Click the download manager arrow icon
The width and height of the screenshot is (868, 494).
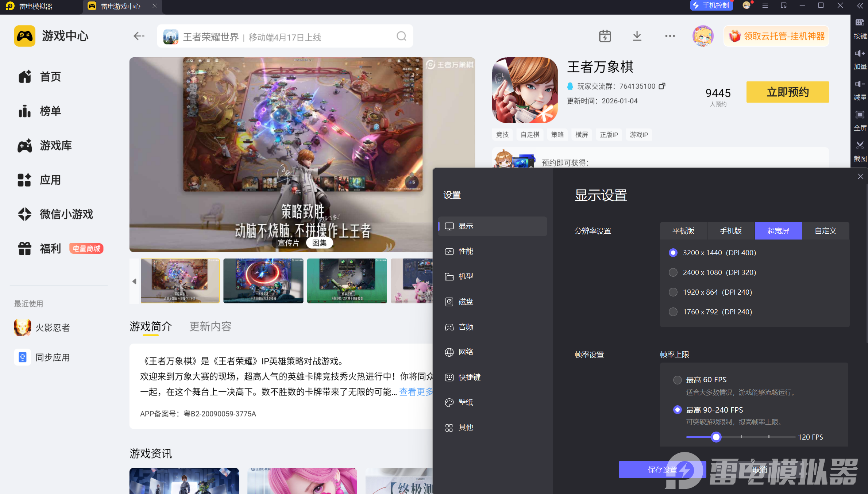637,36
